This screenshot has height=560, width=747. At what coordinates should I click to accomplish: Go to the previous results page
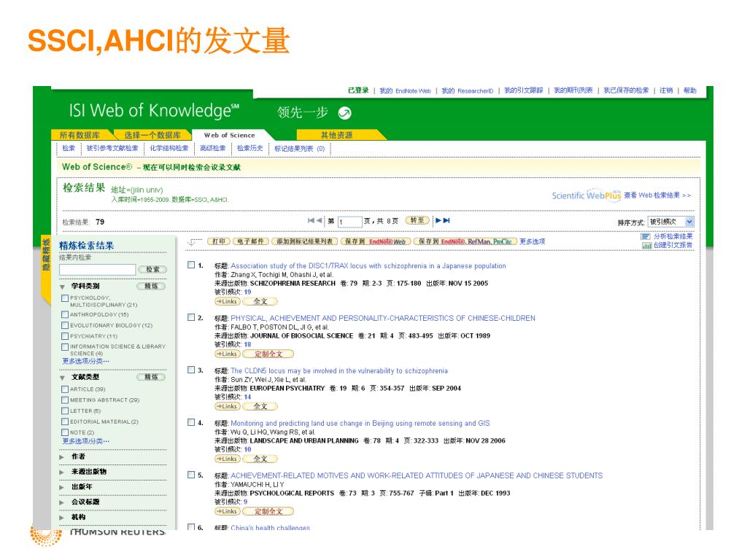pos(319,220)
